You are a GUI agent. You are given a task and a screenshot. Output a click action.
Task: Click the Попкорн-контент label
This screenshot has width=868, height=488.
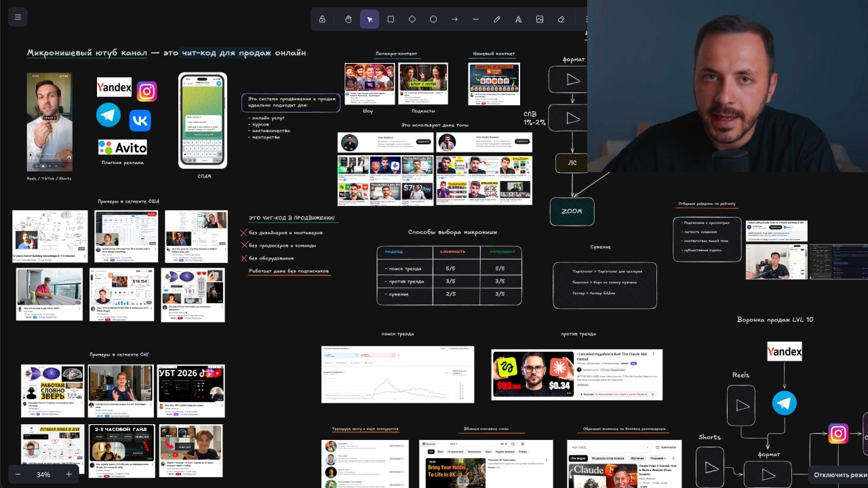coord(396,54)
